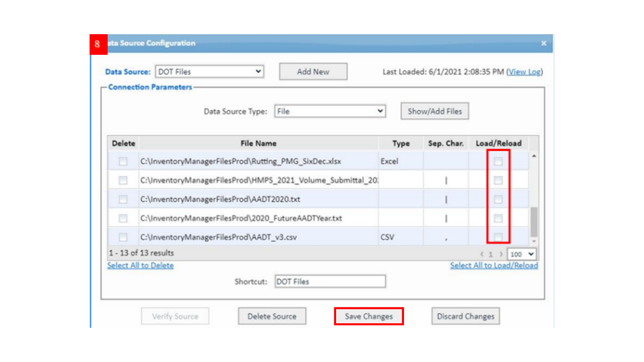This screenshot has height=362, width=644.
Task: Tick Delete checkbox for AADT2020.txt
Action: point(123,199)
